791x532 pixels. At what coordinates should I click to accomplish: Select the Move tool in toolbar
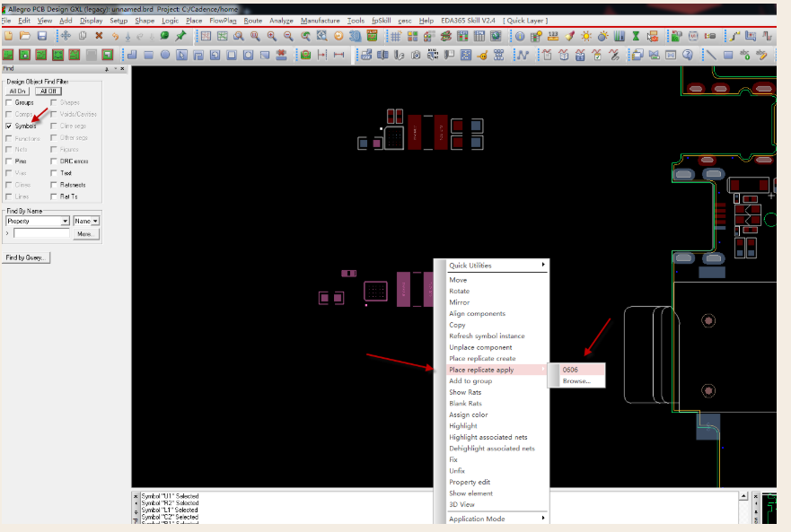coord(66,36)
